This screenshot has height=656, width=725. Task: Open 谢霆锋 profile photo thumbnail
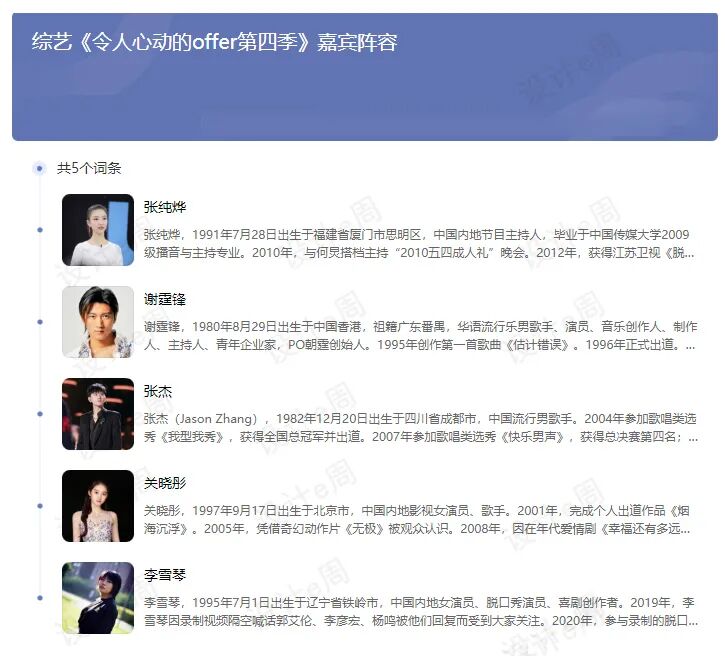tap(98, 322)
